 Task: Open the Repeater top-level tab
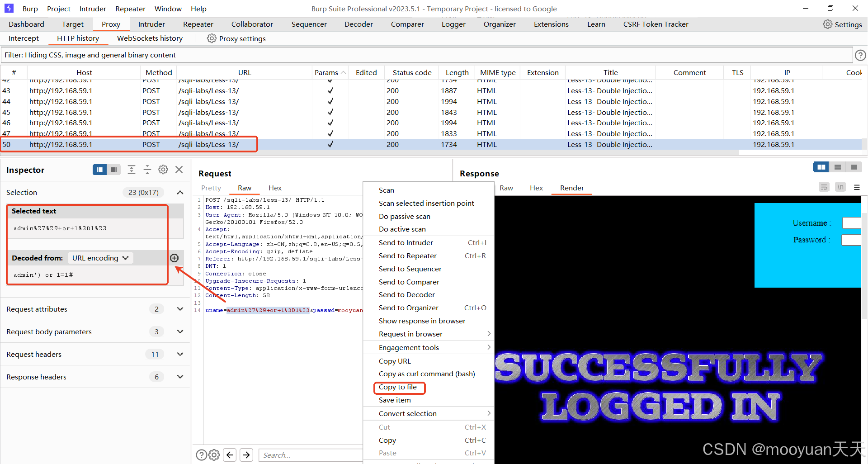(x=198, y=24)
